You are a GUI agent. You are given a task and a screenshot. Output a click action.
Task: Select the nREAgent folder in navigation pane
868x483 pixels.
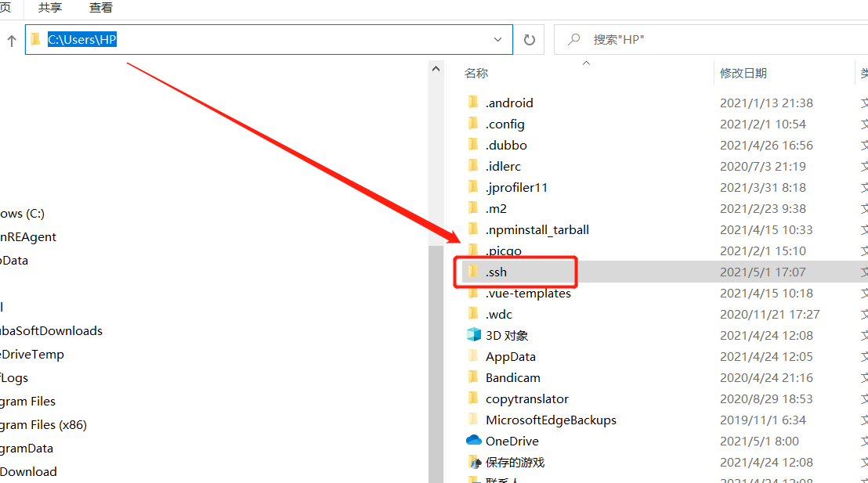coord(28,236)
